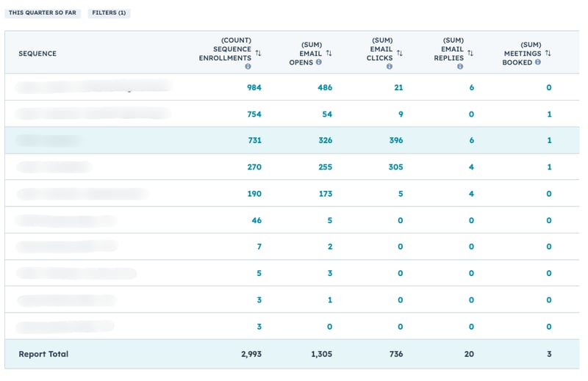Open the 21 email clicks value
The width and height of the screenshot is (588, 381).
[398, 87]
